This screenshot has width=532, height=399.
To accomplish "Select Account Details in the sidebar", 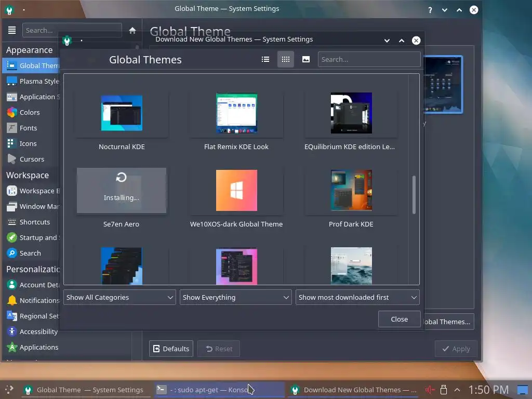I will [31, 285].
